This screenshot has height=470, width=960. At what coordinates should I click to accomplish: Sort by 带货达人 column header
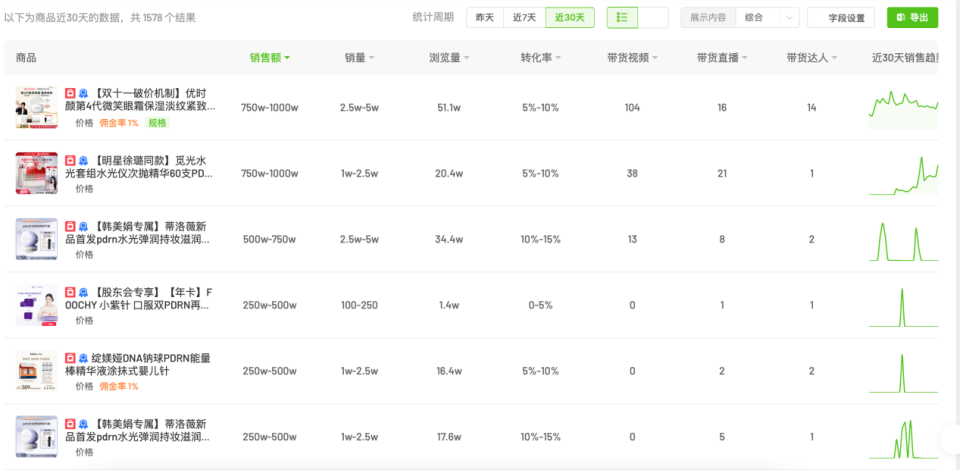click(x=810, y=58)
